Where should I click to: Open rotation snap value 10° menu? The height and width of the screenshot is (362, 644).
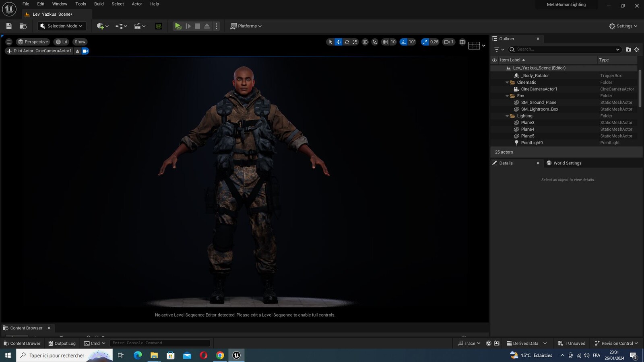click(412, 42)
